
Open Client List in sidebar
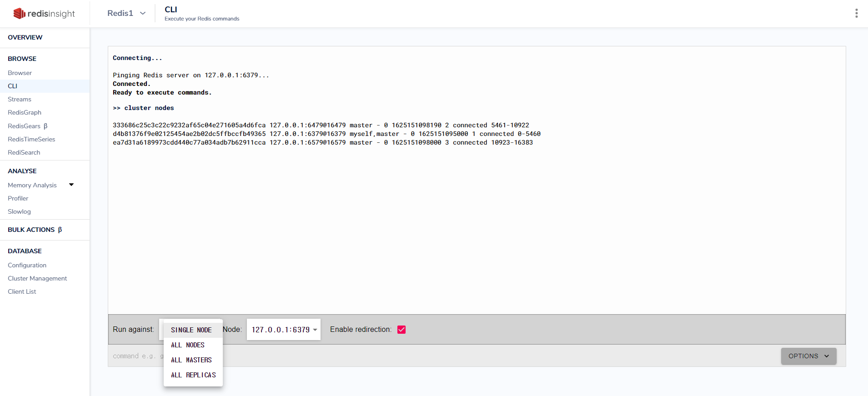click(22, 291)
